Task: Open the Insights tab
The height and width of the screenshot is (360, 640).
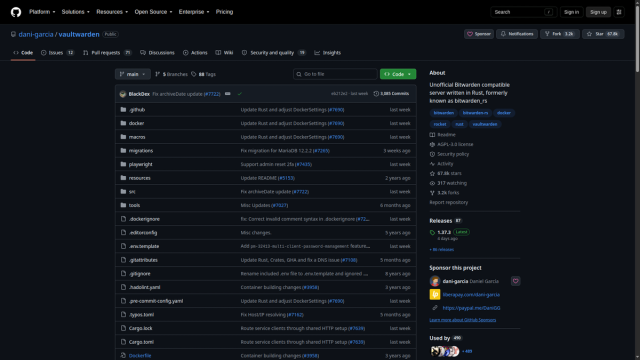Action: 327,53
